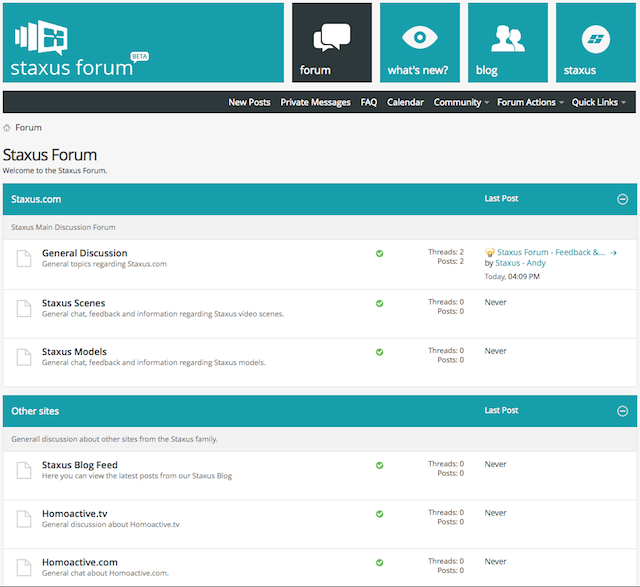This screenshot has height=587, width=640.
Task: Click the BETA badge on logo
Action: [x=140, y=57]
